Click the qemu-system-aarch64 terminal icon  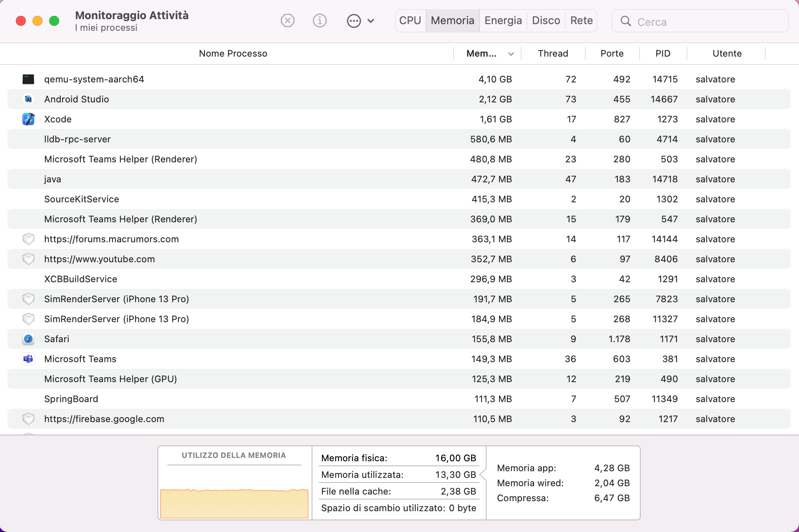(28, 79)
